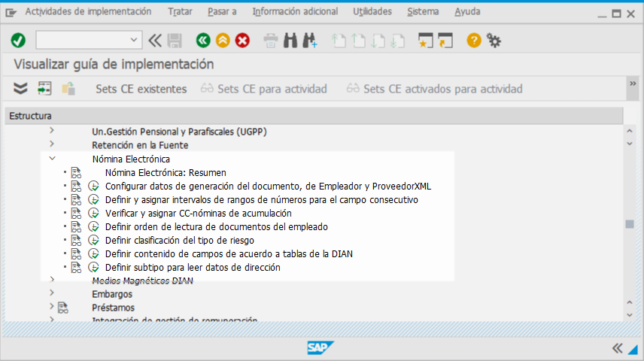The width and height of the screenshot is (644, 361).
Task: Expand the Préstamos node
Action: (52, 306)
